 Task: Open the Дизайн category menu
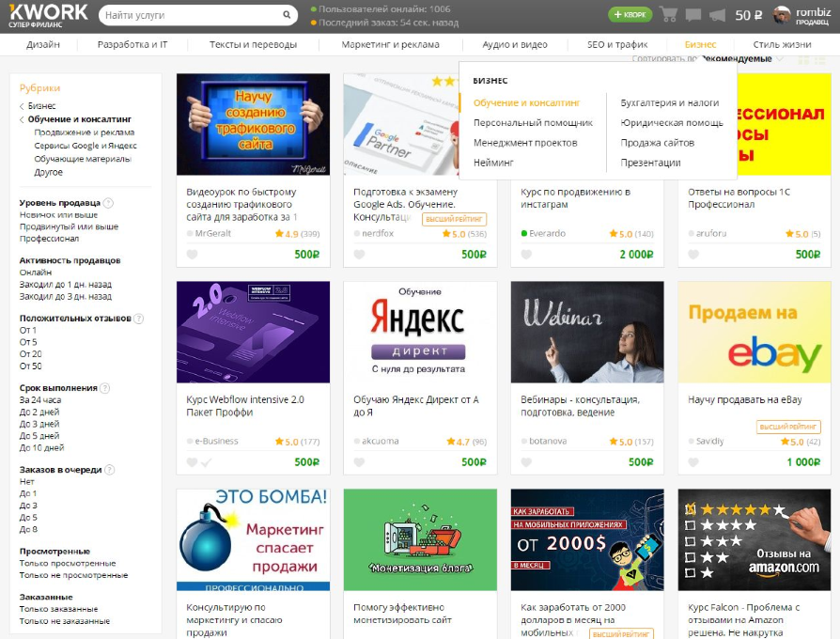[x=43, y=44]
